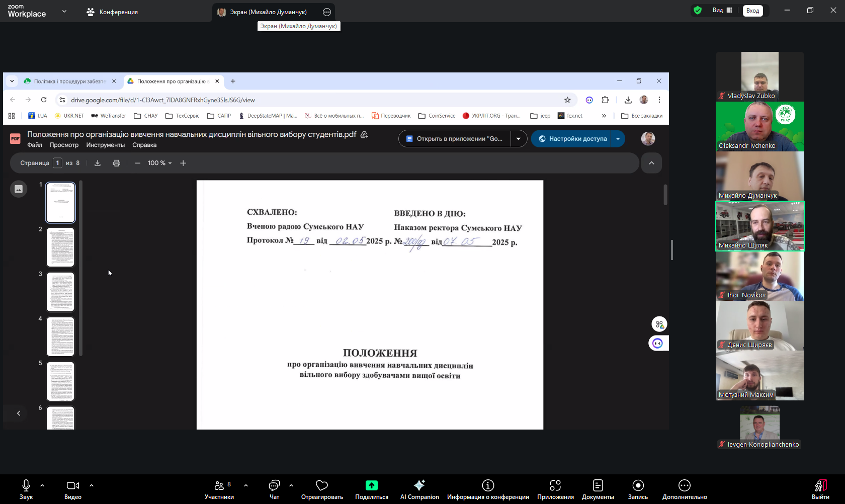Open the View layout menu
The image size is (845, 504).
pos(722,11)
